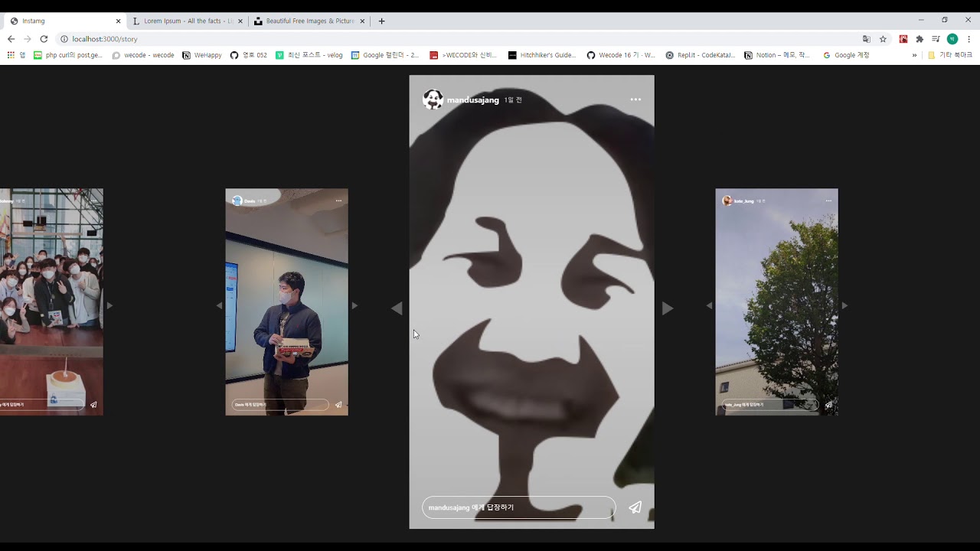Expand hidden bookmarks with double chevron
980x551 pixels.
[x=914, y=55]
